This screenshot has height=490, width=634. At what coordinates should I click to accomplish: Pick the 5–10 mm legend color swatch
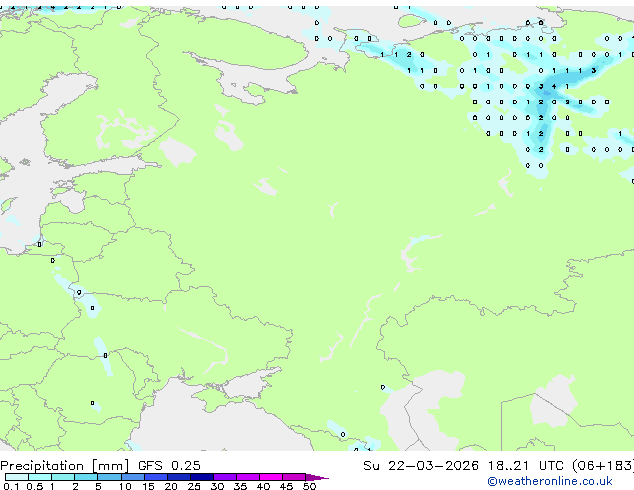click(x=109, y=477)
